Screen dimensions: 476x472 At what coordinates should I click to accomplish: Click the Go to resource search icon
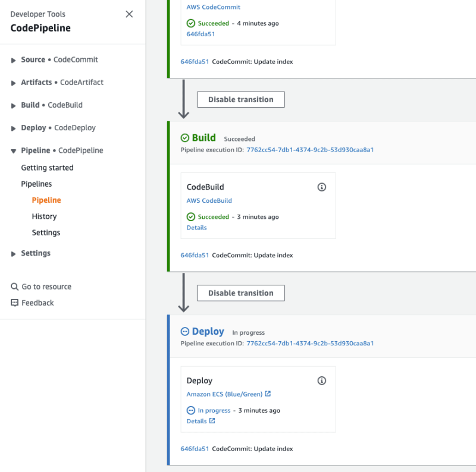click(x=14, y=287)
